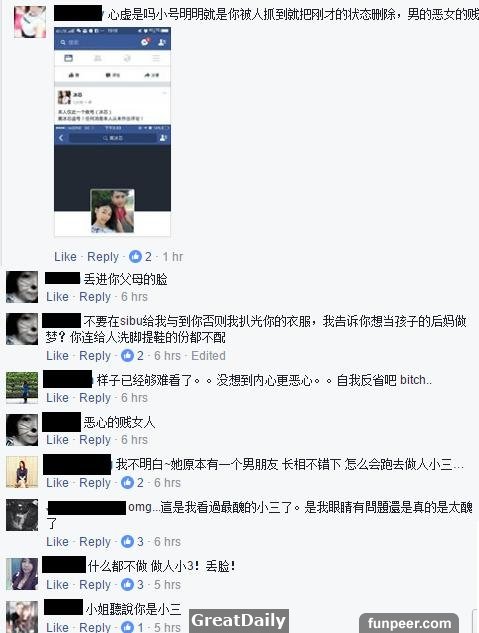Open the green-scenery avatar commenter profile
Image resolution: width=479 pixels, height=633 pixels.
[x=22, y=388]
